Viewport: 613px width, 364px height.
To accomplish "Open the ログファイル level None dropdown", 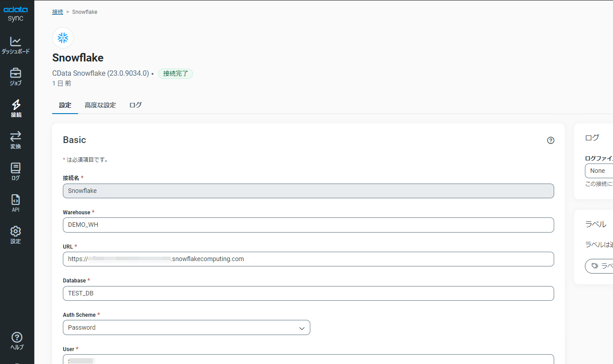I will point(600,171).
